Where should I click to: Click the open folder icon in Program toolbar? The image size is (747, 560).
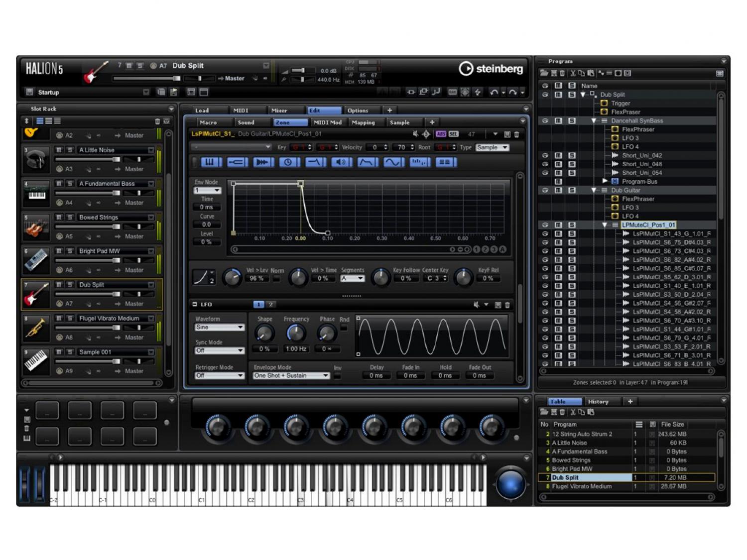click(x=544, y=73)
